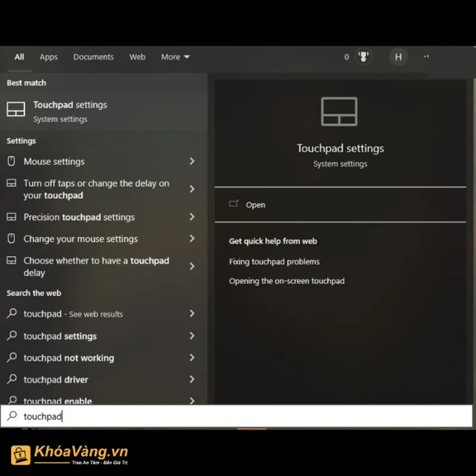Switch to the Documents tab
Screen dimensions: 476x476
point(93,57)
